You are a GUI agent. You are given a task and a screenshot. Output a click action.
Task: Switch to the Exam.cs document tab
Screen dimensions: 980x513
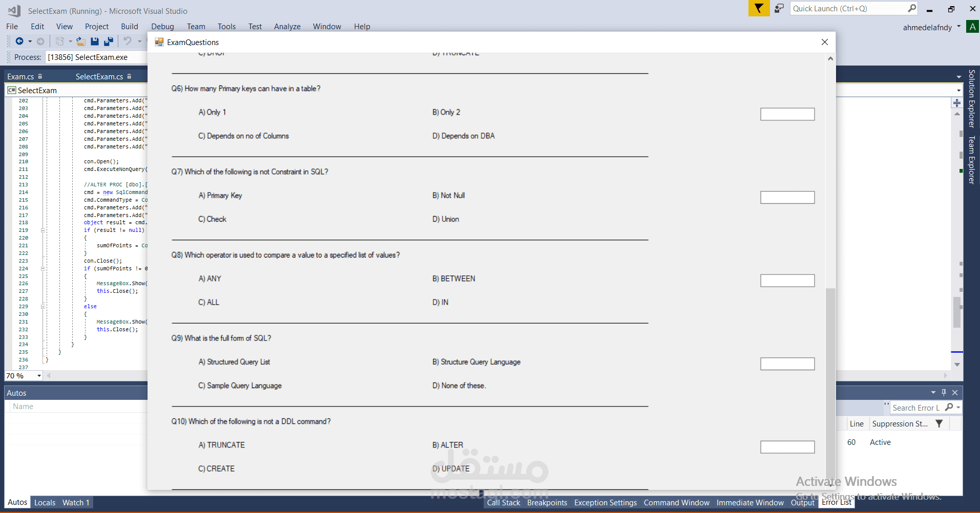coord(20,76)
